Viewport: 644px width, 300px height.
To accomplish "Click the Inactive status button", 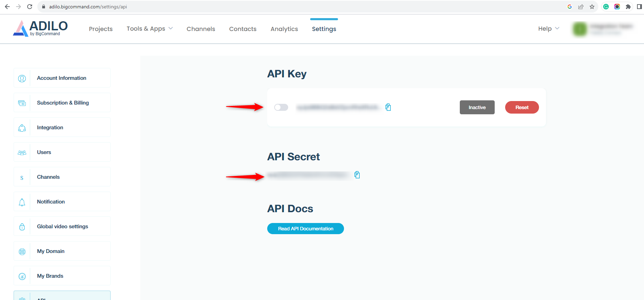I will [x=477, y=107].
